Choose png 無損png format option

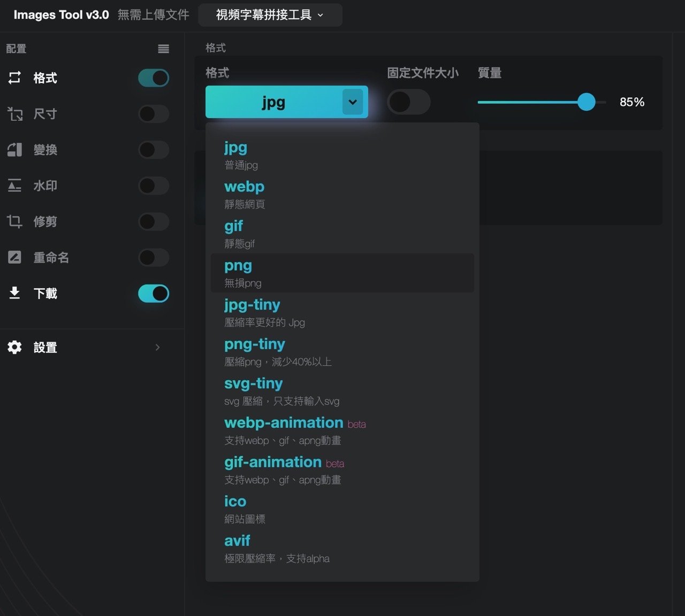pyautogui.click(x=342, y=273)
